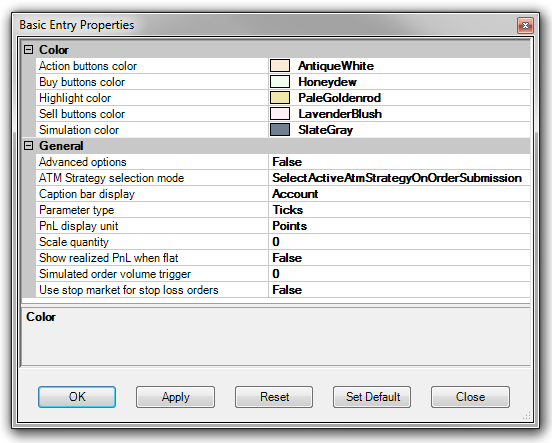Image resolution: width=552 pixels, height=443 pixels.
Task: Select the Parameter type property
Action: tap(152, 210)
